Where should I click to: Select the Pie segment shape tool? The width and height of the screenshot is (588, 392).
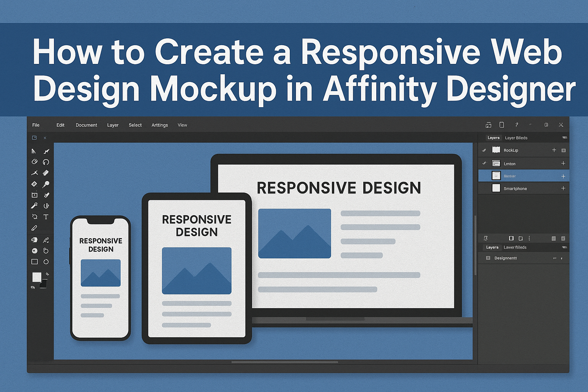coord(46,206)
